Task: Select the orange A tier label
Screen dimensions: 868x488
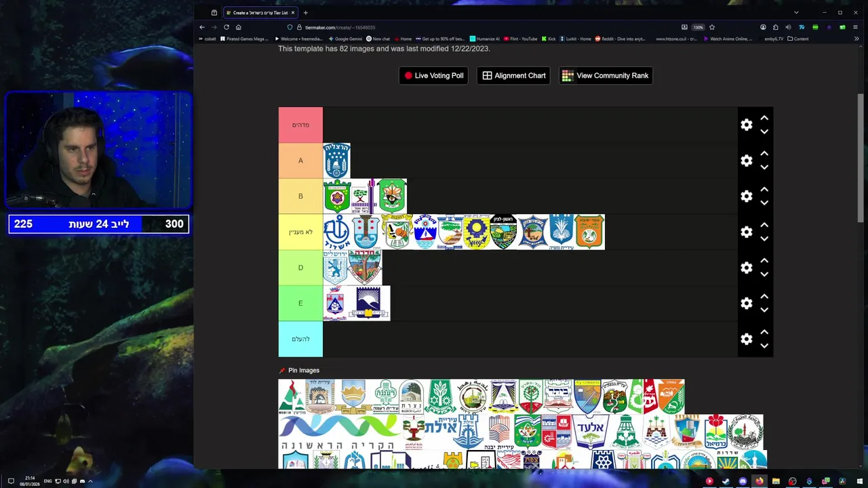Action: point(300,161)
